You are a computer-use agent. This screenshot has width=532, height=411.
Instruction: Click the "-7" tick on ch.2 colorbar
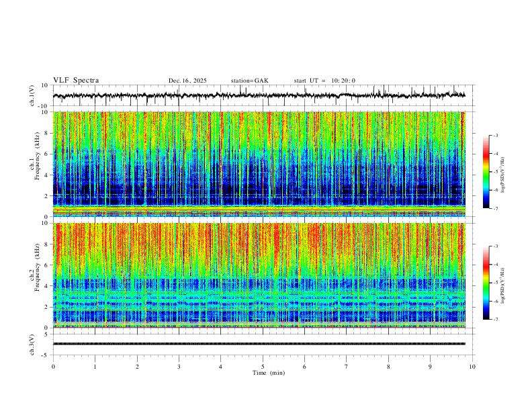495,320
